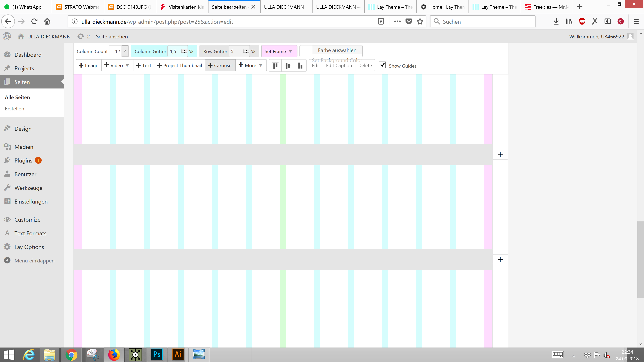The height and width of the screenshot is (362, 644).
Task: Open Photoshop from the taskbar
Action: click(157, 355)
